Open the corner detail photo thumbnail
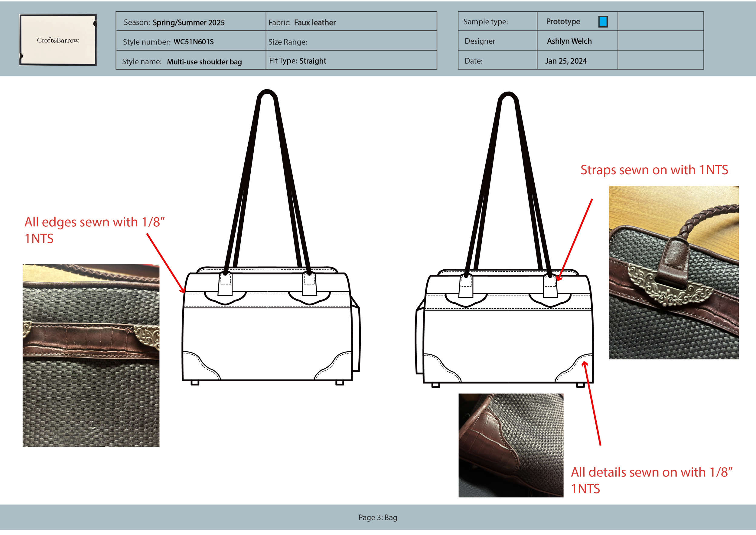The image size is (756, 535). [511, 445]
